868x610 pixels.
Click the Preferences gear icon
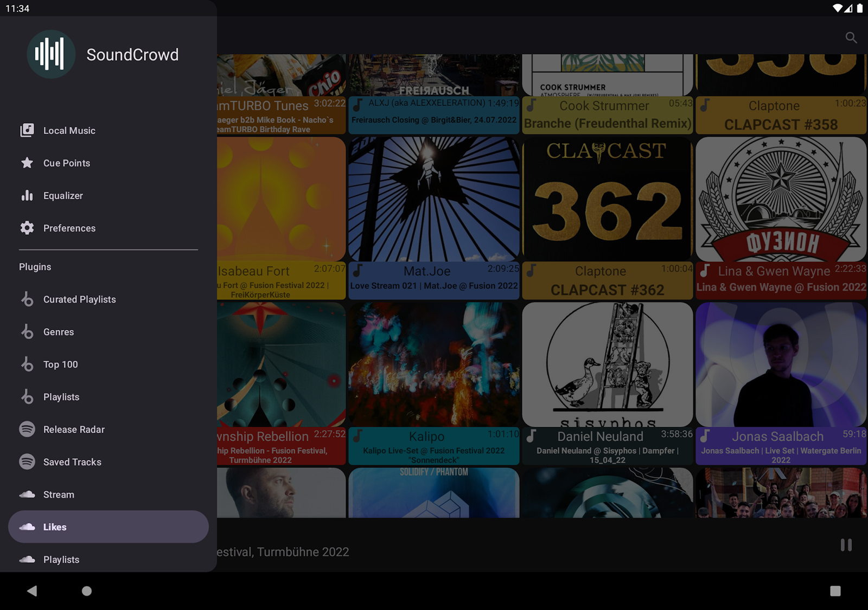click(27, 228)
